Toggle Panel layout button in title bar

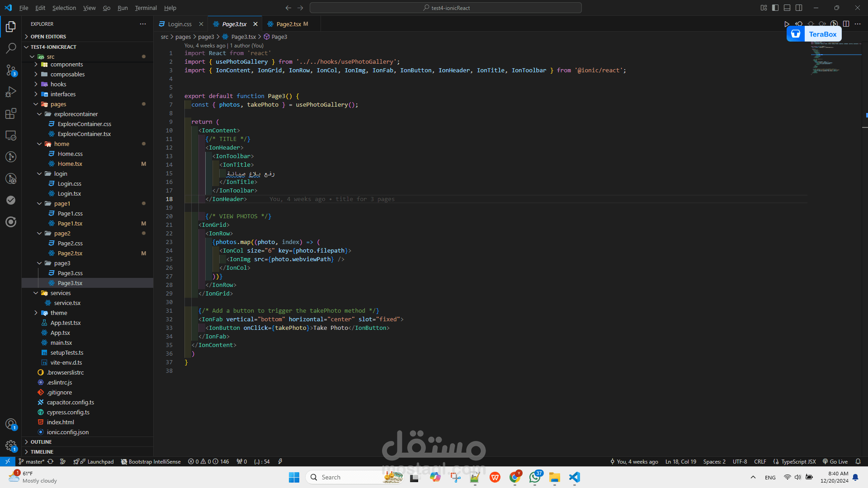click(x=787, y=8)
